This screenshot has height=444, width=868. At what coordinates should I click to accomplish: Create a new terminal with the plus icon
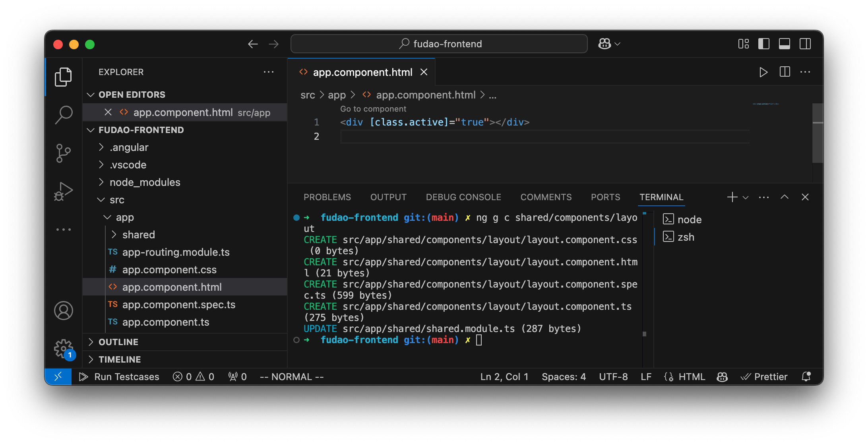click(732, 197)
